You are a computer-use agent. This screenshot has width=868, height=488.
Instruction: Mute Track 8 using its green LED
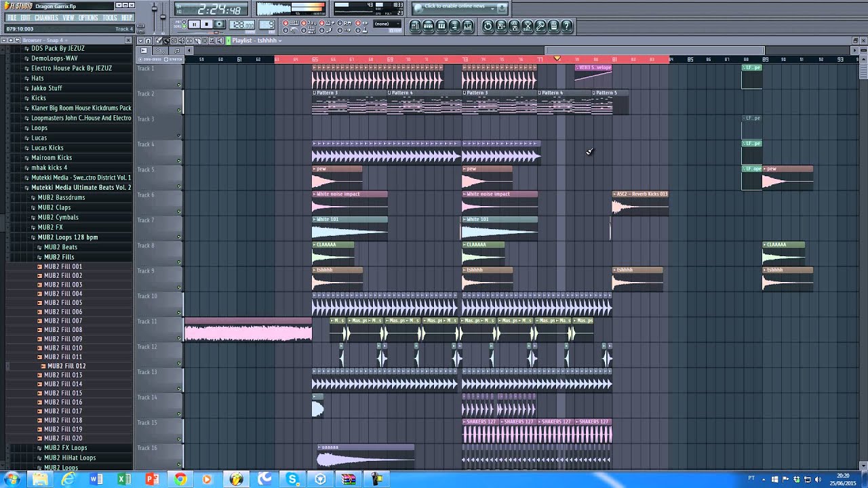[x=179, y=262]
